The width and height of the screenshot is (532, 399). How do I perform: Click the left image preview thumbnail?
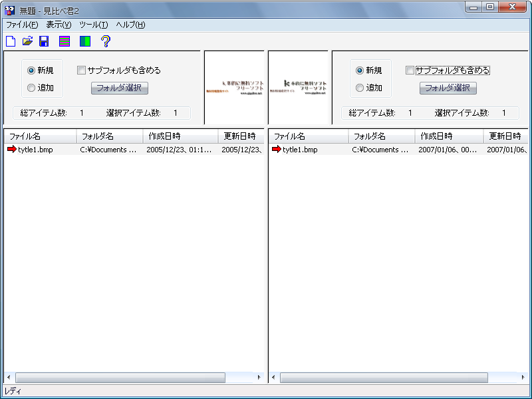pos(235,88)
